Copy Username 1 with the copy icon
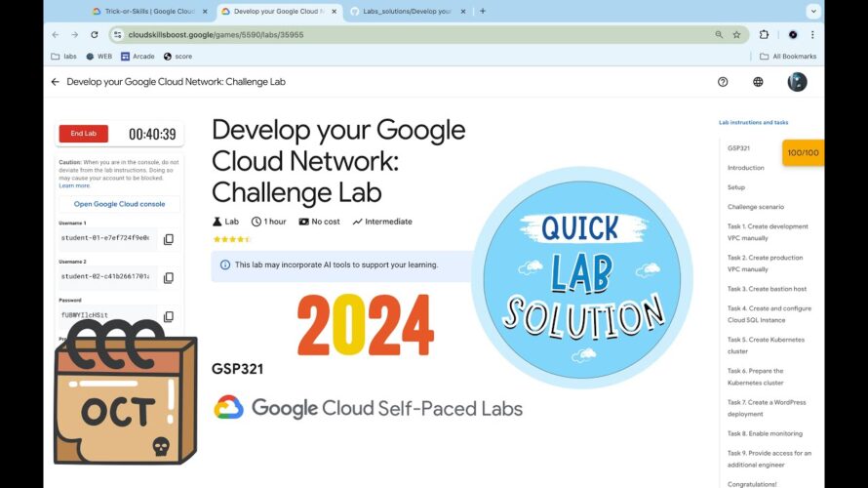Viewport: 868px width, 488px height. pos(169,239)
